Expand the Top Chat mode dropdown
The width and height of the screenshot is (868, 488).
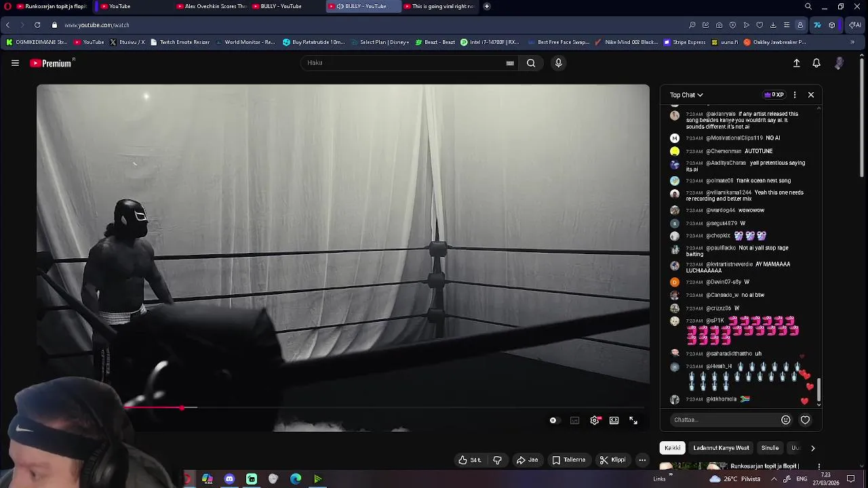(686, 95)
